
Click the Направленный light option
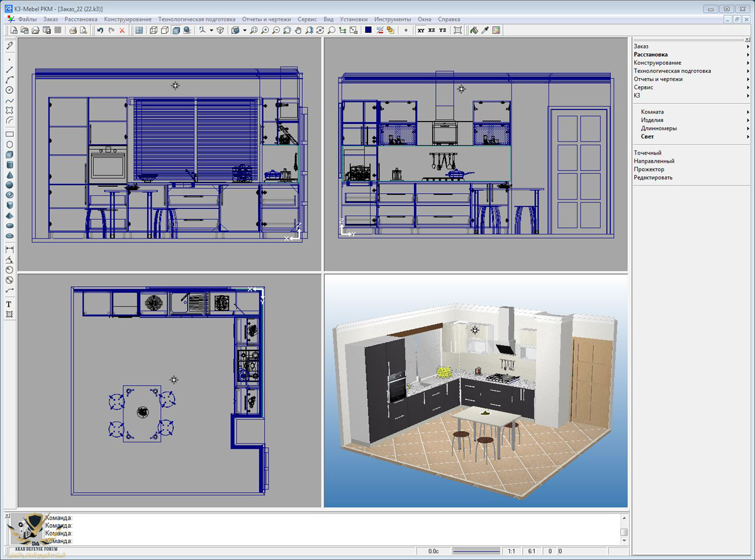(x=654, y=161)
